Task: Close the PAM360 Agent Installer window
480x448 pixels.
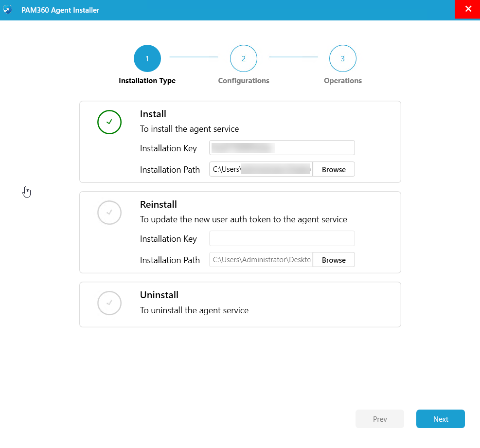Action: (468, 9)
